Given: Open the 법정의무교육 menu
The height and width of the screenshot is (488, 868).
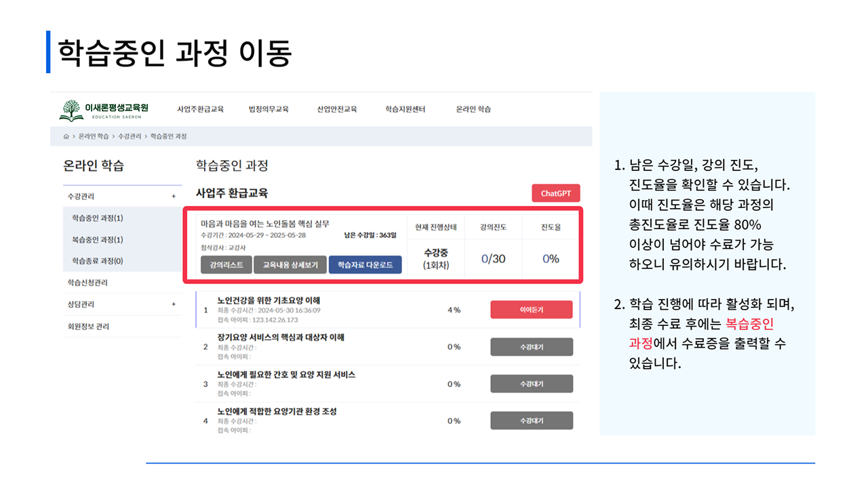Looking at the screenshot, I should coord(269,109).
